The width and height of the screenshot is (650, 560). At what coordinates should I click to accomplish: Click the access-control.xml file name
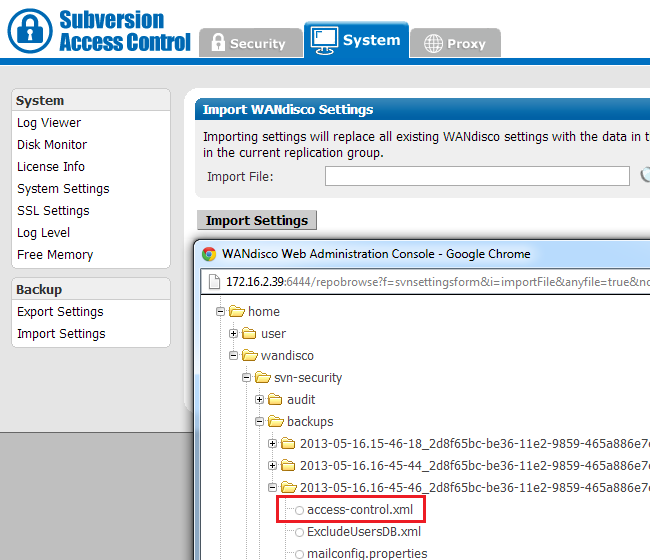360,509
